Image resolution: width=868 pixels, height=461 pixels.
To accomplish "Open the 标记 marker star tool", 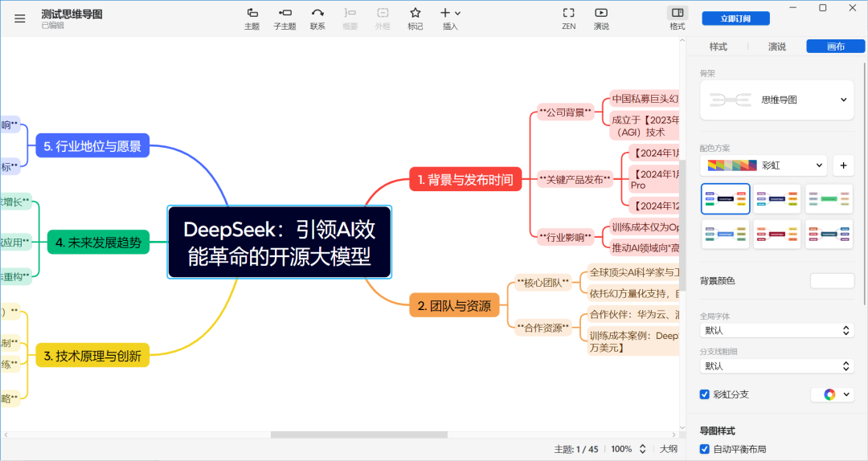I will 416,18.
